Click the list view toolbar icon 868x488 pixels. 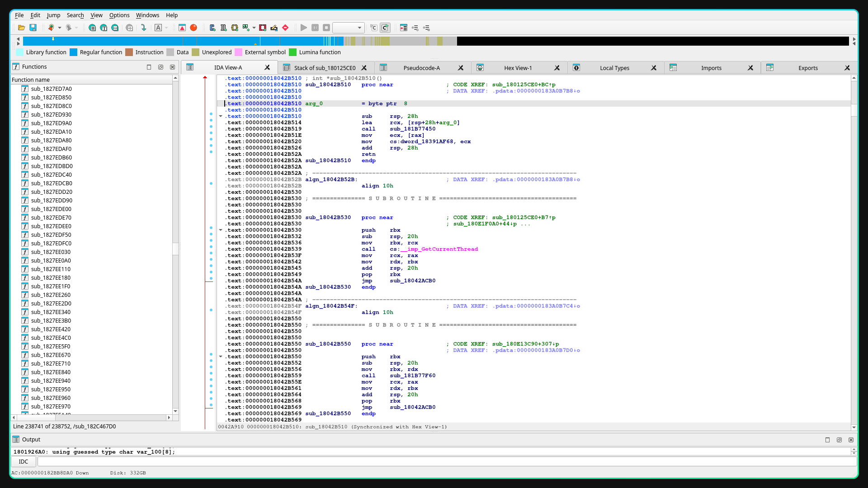pos(404,28)
